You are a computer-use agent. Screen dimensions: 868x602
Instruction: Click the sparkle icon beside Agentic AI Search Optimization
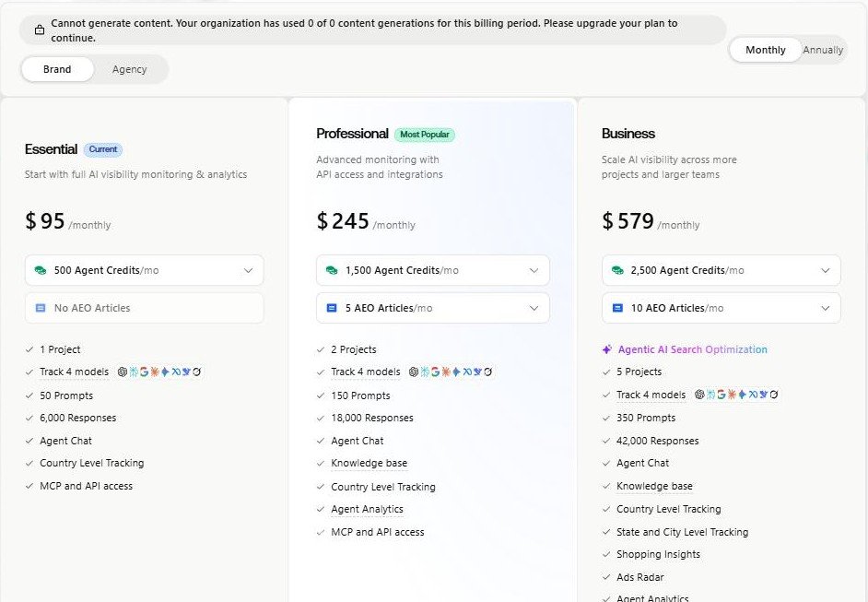tap(607, 349)
